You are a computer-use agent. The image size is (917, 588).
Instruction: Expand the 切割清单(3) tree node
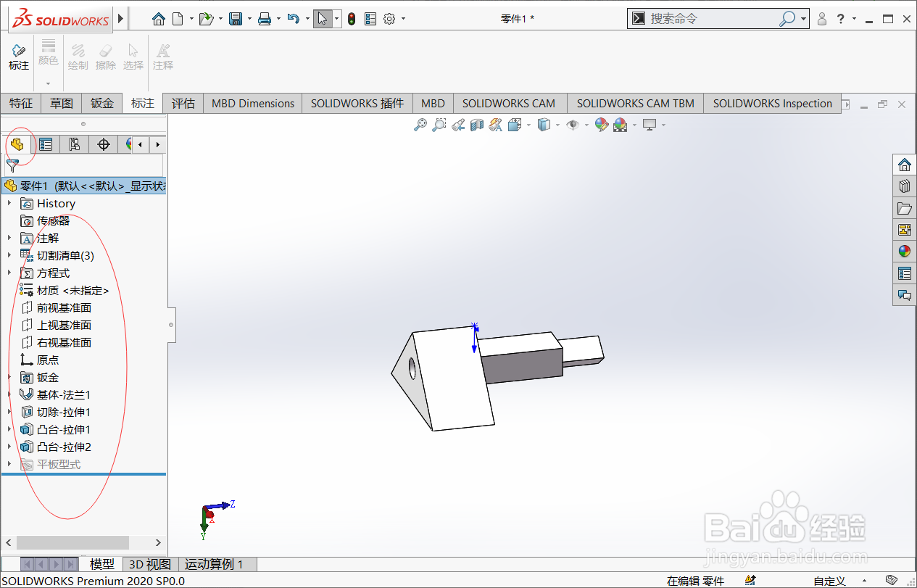pos(9,255)
